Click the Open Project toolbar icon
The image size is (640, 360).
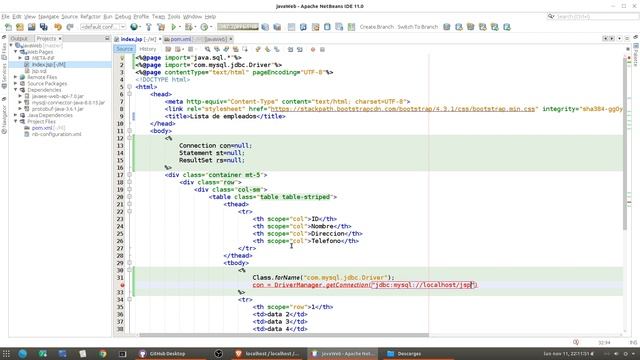click(31, 27)
